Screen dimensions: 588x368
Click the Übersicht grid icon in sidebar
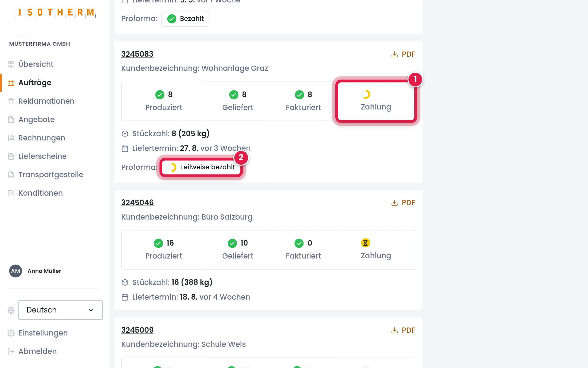pyautogui.click(x=11, y=64)
